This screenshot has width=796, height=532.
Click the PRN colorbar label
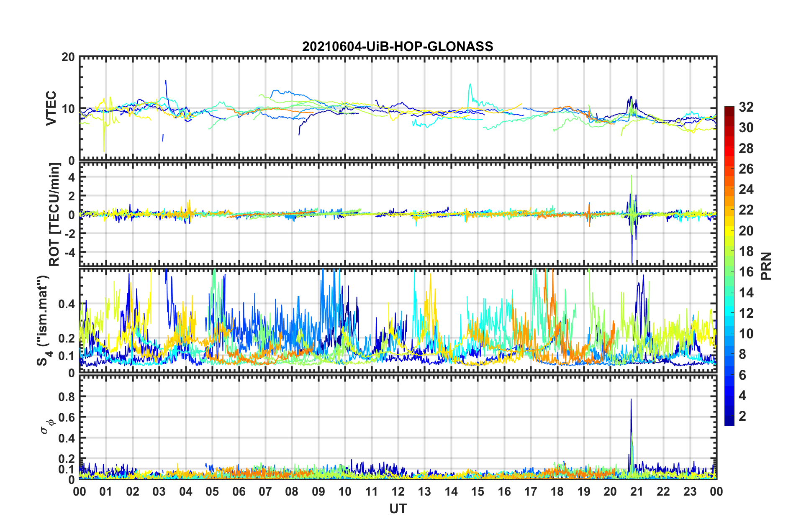[x=766, y=266]
